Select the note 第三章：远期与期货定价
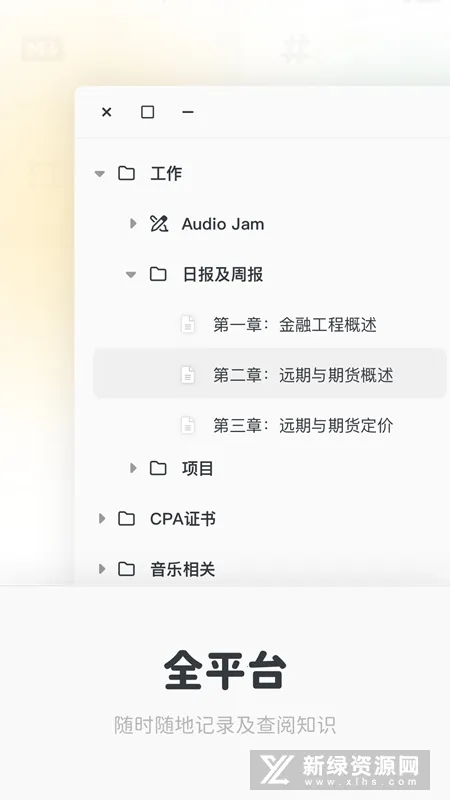450x800 pixels. (303, 426)
